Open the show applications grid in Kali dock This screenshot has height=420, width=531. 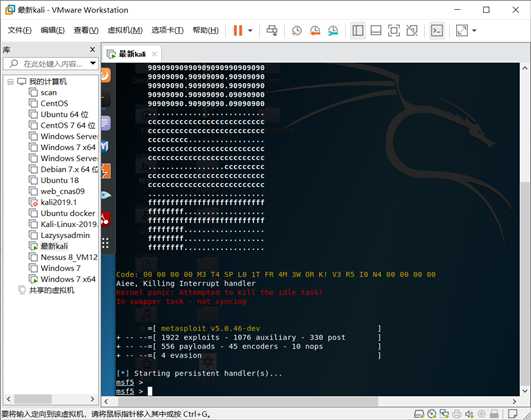(x=105, y=243)
